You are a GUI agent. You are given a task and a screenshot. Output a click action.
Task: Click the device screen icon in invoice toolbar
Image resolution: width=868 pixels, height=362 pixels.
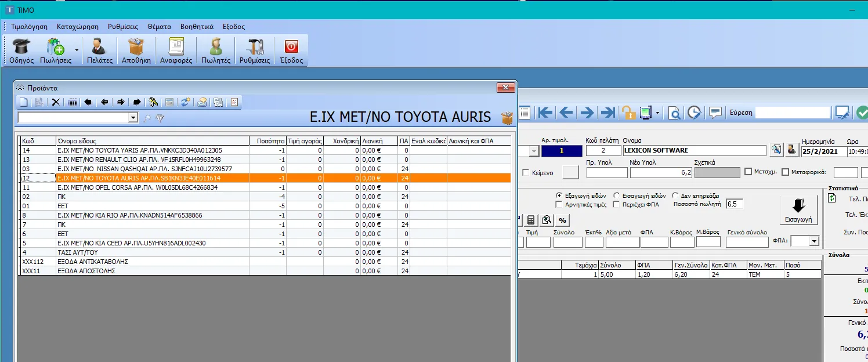point(646,113)
